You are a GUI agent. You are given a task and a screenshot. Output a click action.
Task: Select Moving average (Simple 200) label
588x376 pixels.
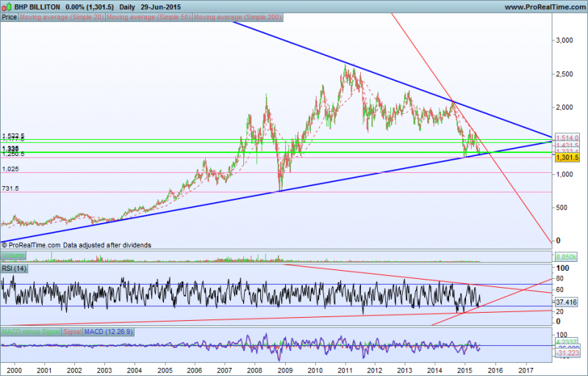click(x=237, y=15)
